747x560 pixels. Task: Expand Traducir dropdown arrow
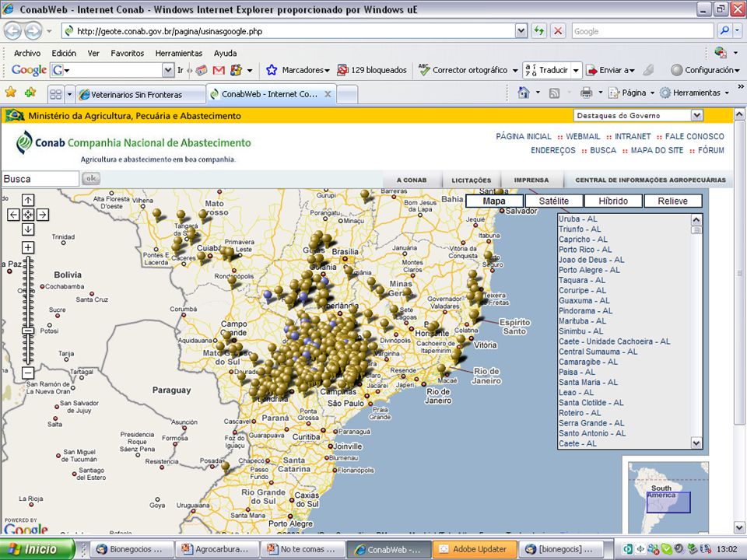[576, 71]
